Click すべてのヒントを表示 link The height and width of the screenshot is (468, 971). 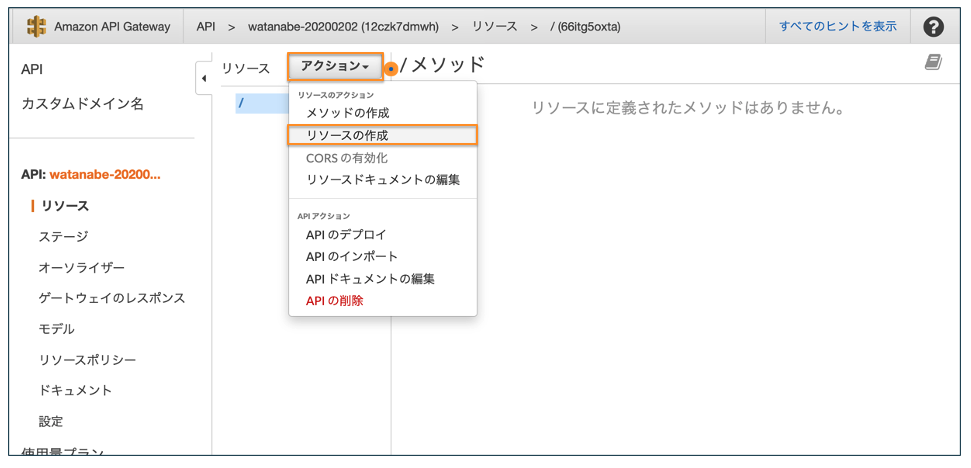click(838, 27)
